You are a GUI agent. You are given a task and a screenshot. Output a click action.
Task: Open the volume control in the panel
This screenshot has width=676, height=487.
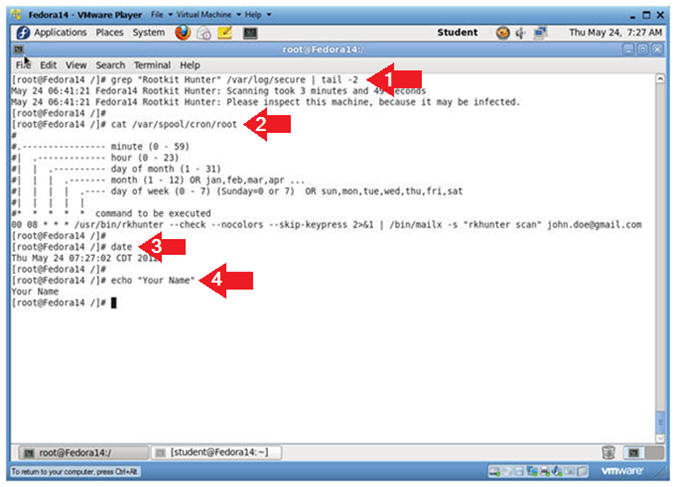point(520,33)
